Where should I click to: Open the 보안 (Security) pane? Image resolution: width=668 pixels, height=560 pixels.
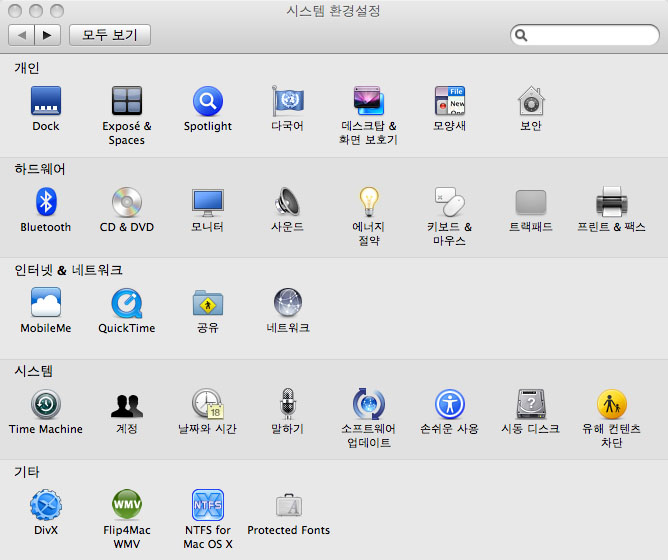530,101
